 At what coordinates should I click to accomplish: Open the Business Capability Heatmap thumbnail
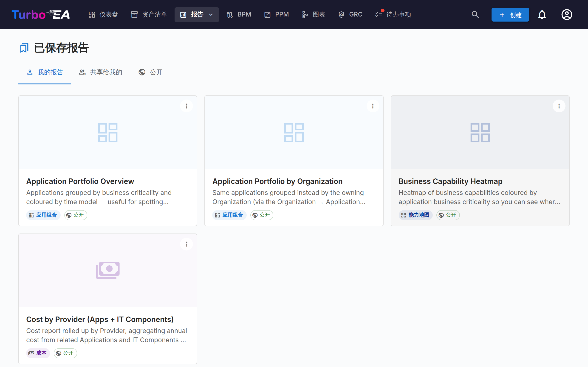(480, 133)
